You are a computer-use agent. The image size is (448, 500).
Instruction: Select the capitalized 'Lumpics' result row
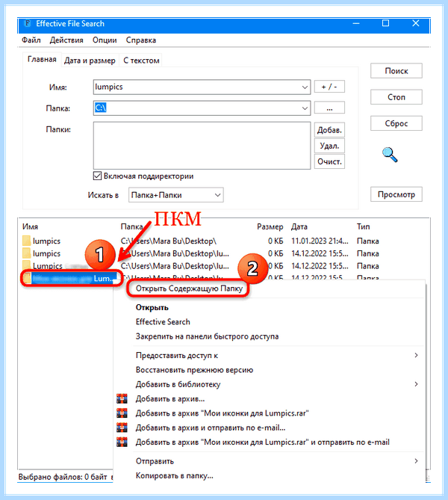pyautogui.click(x=48, y=265)
